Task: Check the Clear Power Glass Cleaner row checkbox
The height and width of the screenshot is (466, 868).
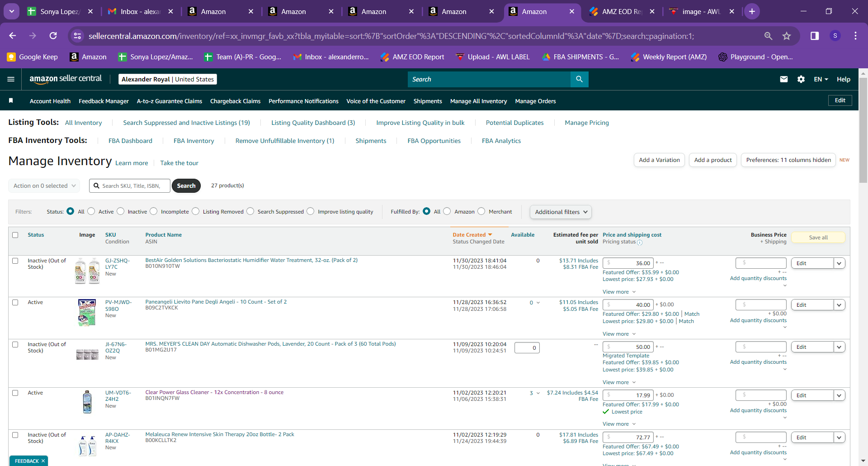Action: point(15,393)
